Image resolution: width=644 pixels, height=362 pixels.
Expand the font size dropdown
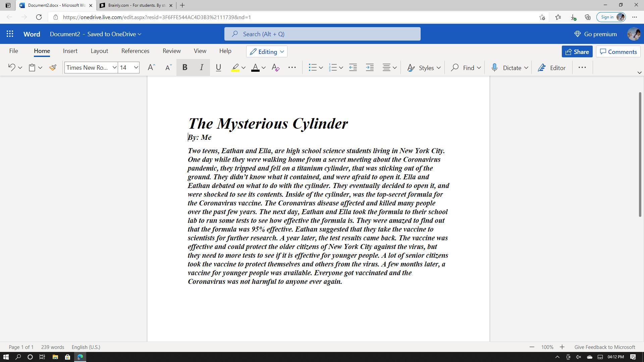pyautogui.click(x=136, y=68)
